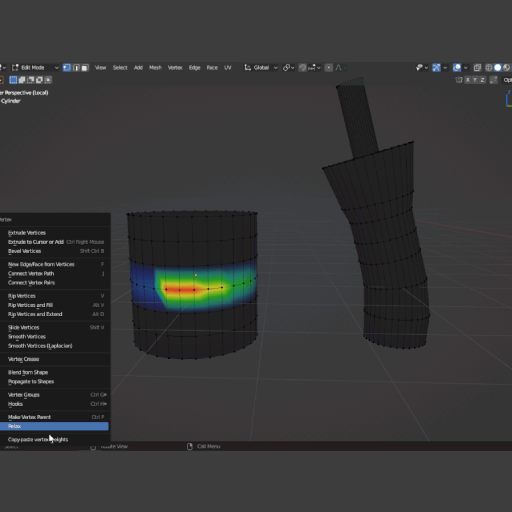The height and width of the screenshot is (512, 512).
Task: Click the mesh symmetry icon before X
Action: click(459, 80)
